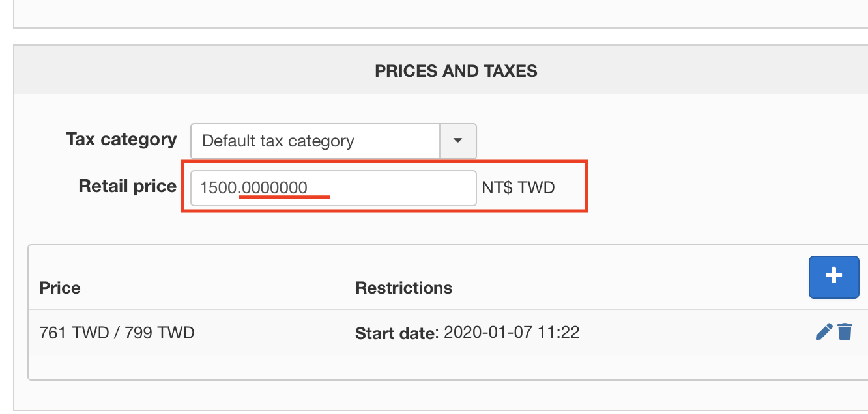Focus the Retail price input field
This screenshot has width=868, height=414.
point(334,188)
